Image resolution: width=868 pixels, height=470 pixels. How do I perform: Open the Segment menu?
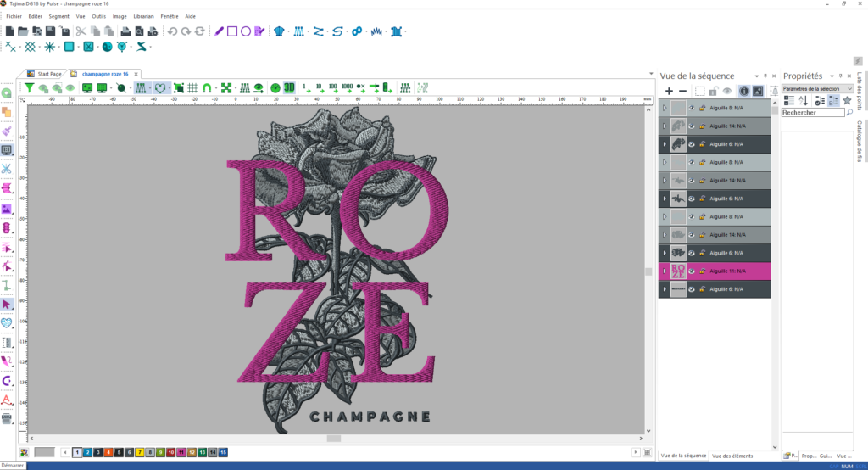[58, 17]
